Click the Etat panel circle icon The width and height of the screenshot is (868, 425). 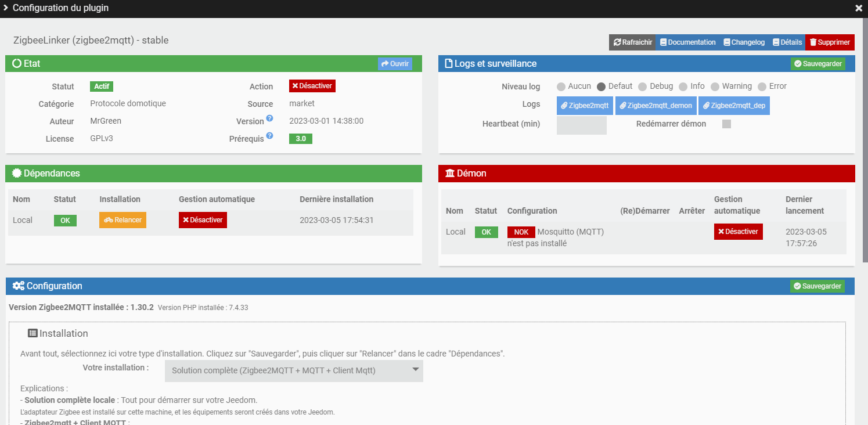[x=16, y=63]
